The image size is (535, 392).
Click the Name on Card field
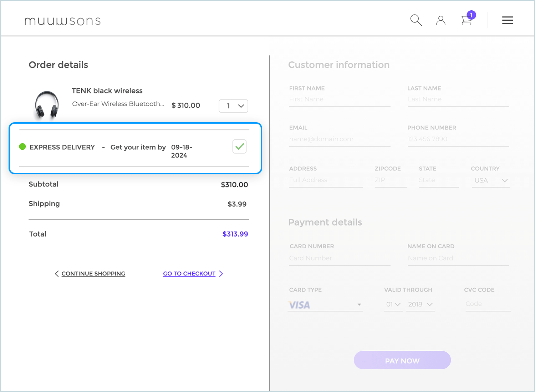pyautogui.click(x=458, y=258)
